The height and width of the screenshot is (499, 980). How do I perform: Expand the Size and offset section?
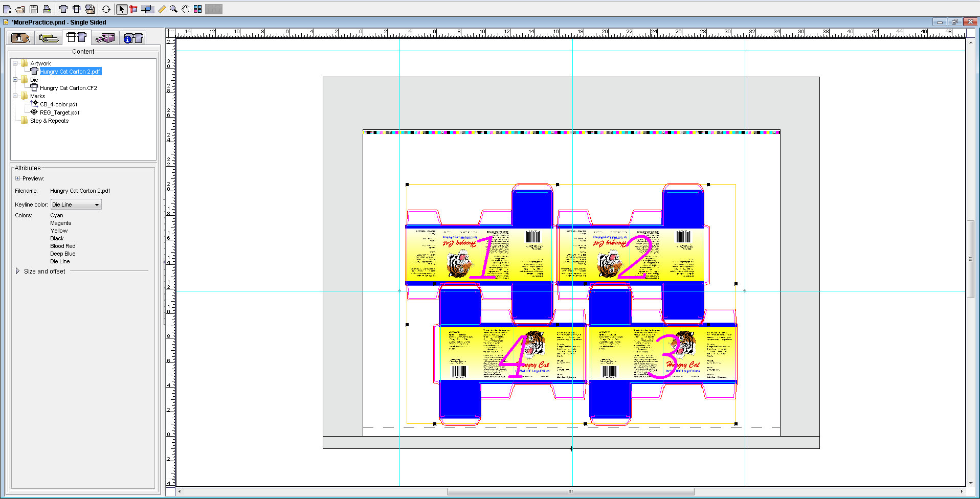pyautogui.click(x=18, y=271)
